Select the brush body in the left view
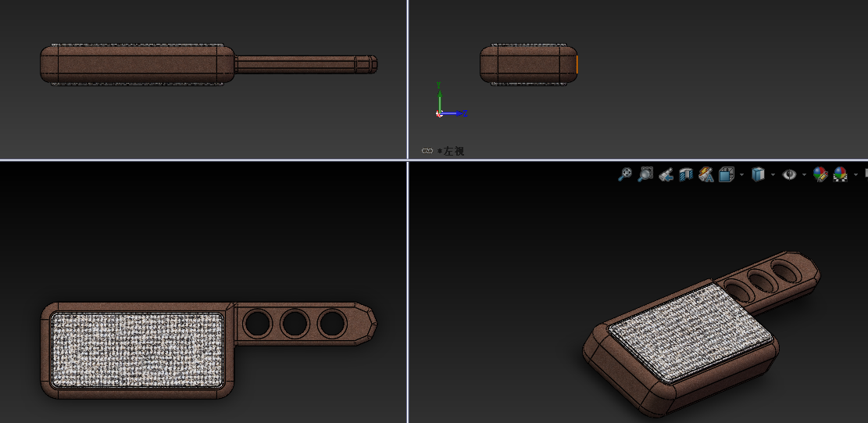The width and height of the screenshot is (868, 423). [x=528, y=64]
